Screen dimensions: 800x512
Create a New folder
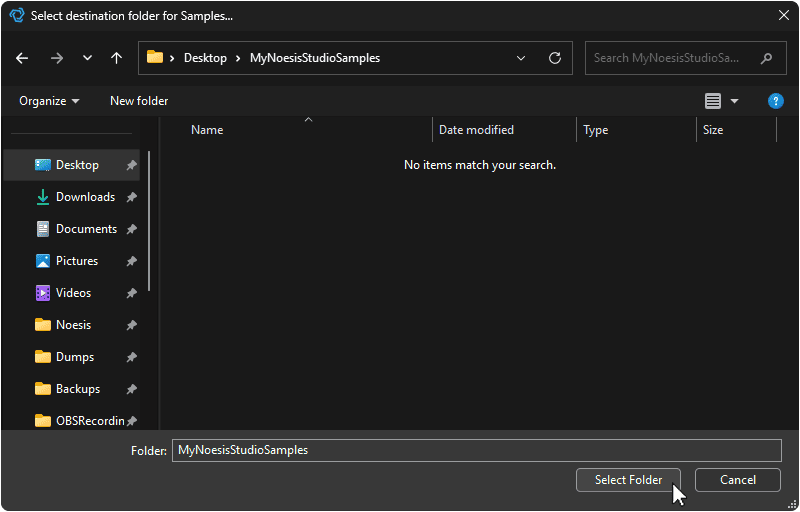pos(139,101)
